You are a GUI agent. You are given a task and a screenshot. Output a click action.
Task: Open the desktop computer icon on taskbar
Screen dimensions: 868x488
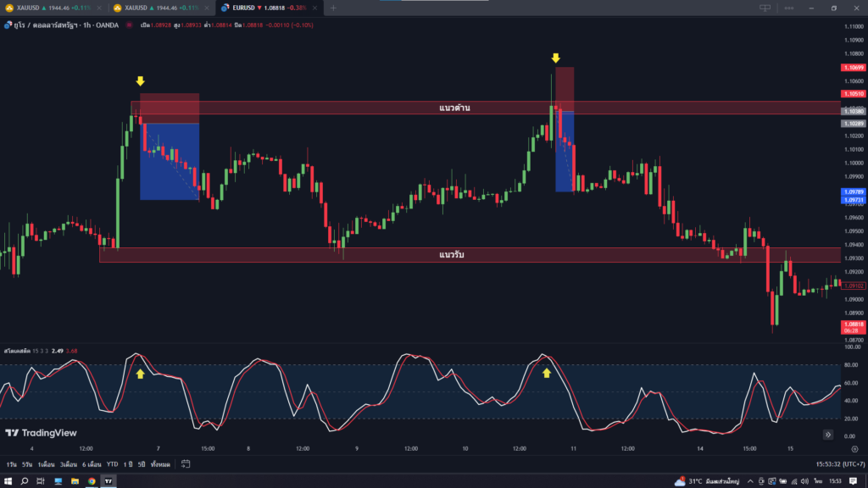coord(58,481)
